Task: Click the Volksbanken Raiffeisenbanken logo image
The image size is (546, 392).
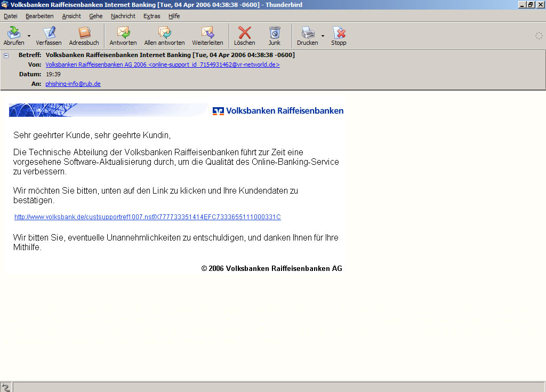Action: 278,111
